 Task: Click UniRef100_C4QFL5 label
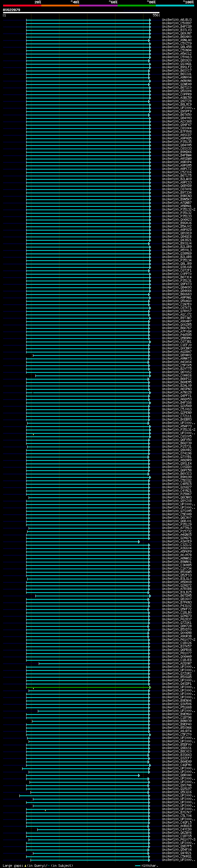177,822
